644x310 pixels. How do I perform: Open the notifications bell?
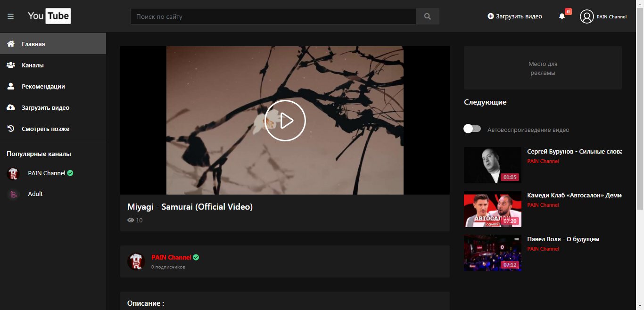coord(562,16)
